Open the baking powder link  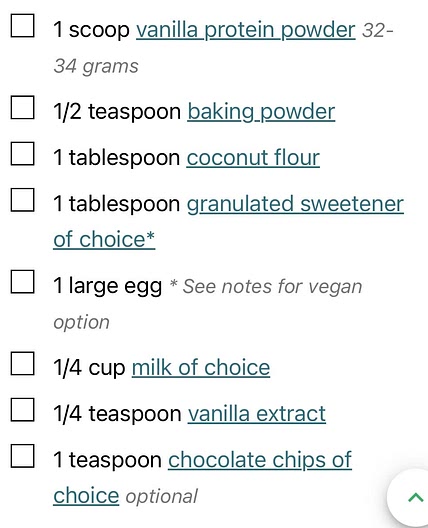pos(261,112)
